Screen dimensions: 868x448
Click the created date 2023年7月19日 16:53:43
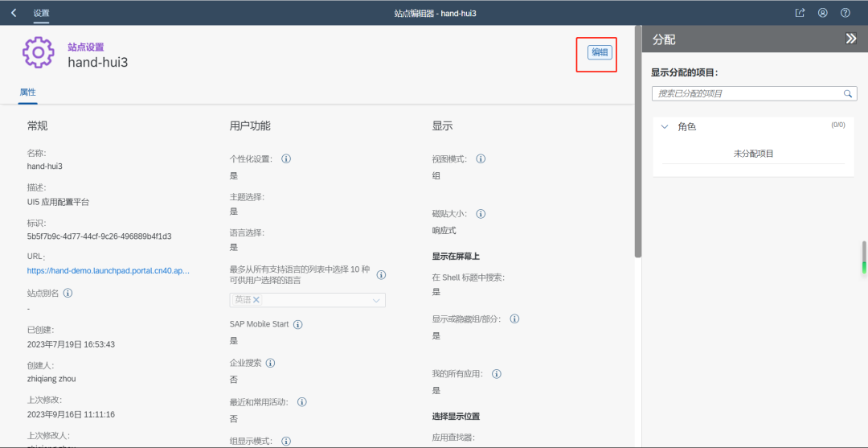pyautogui.click(x=71, y=344)
